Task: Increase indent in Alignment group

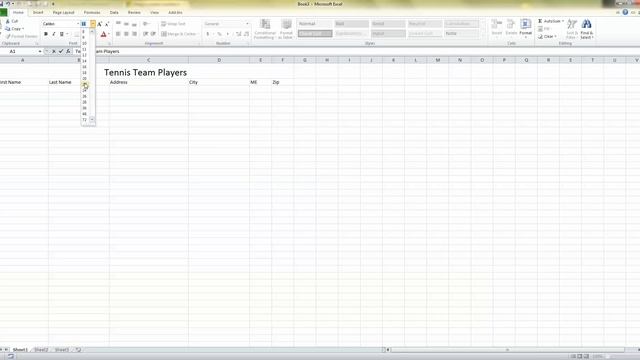Action: (x=153, y=34)
